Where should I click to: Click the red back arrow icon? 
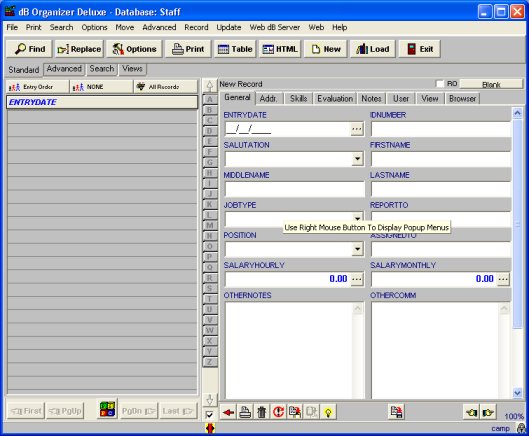pos(228,412)
